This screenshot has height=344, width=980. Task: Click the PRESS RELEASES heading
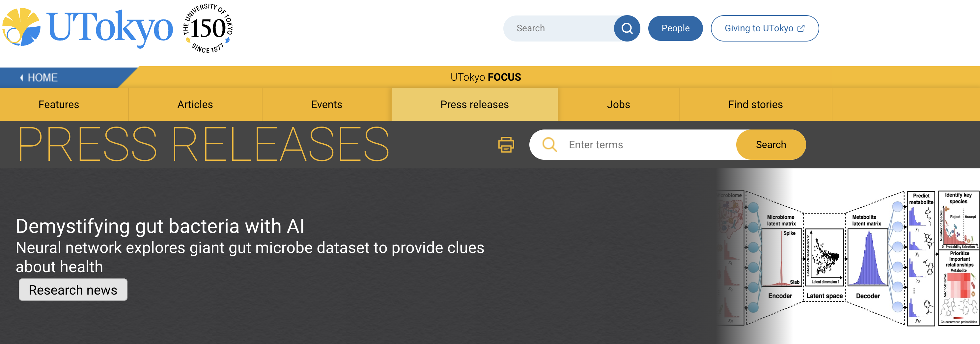(204, 144)
